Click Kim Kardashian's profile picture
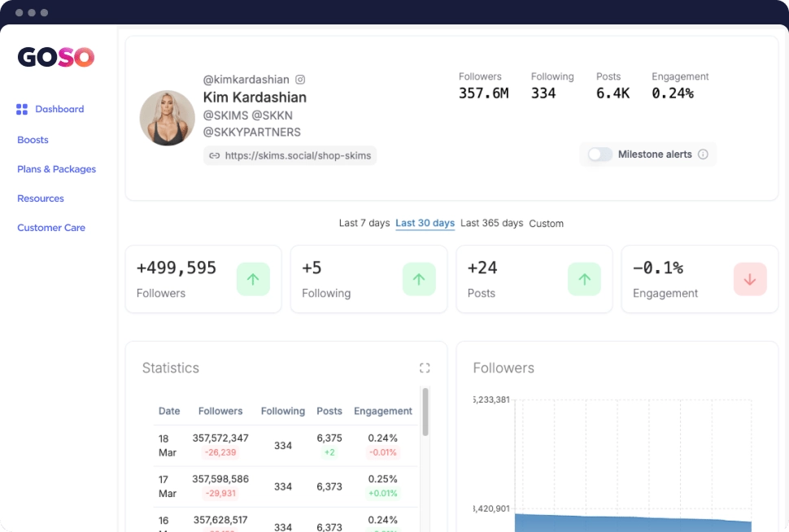 (x=167, y=118)
